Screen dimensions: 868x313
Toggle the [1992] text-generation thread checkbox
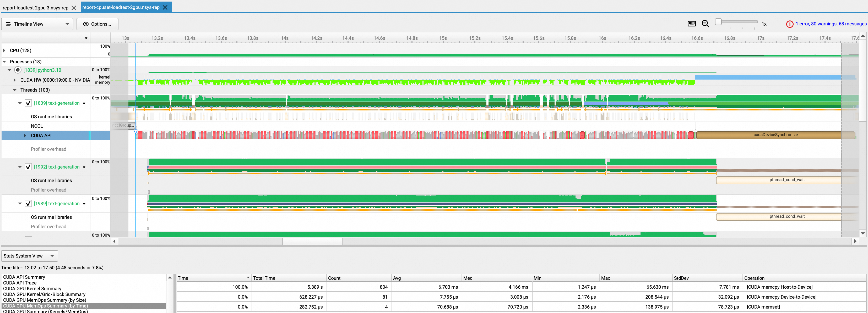point(28,167)
